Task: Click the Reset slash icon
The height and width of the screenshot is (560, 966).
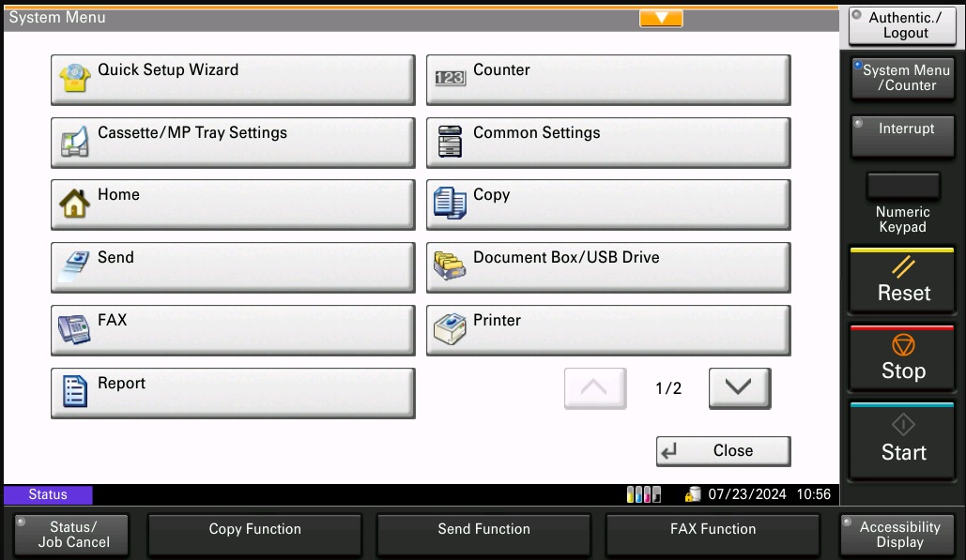Action: 903,267
